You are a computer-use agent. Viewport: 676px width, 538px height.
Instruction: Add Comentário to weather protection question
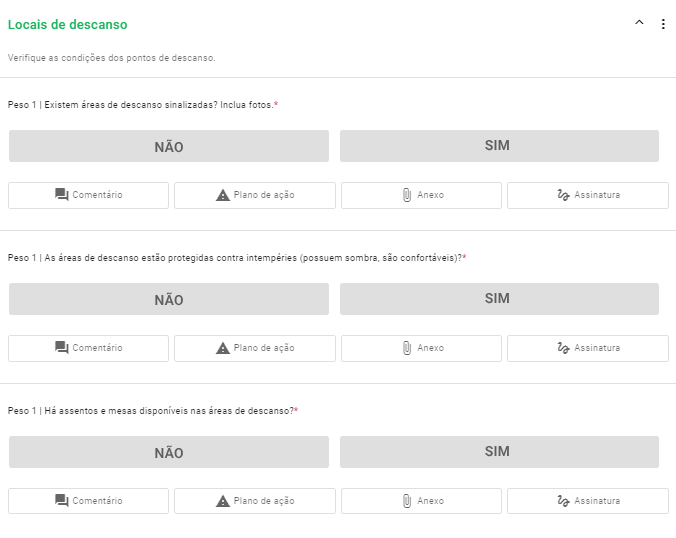coord(62,348)
